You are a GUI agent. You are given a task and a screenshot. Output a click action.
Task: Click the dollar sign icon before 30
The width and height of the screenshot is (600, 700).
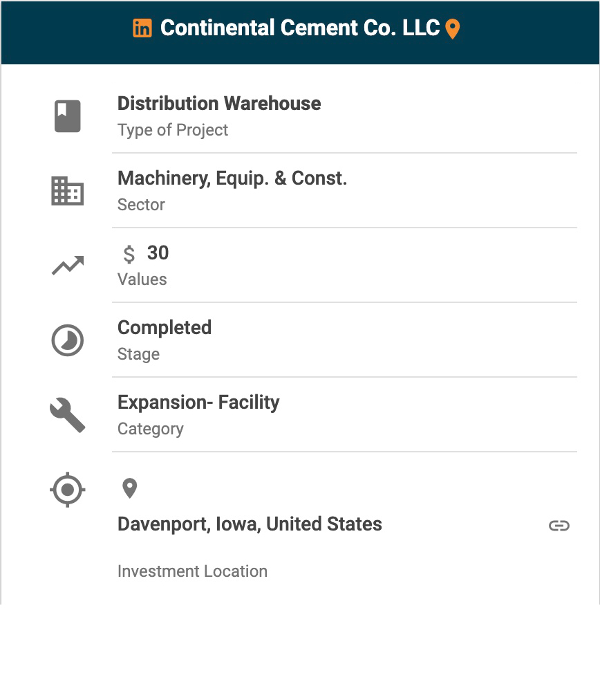tap(129, 255)
